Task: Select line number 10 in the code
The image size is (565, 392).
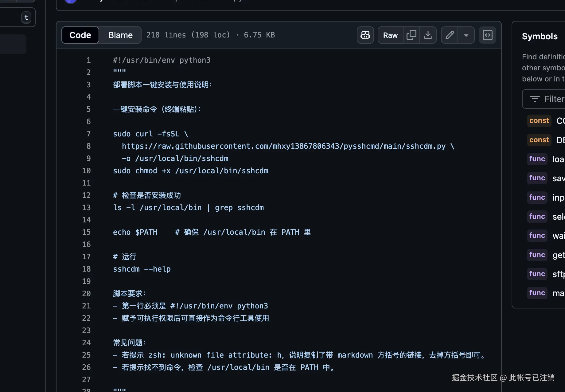Action: click(x=86, y=171)
